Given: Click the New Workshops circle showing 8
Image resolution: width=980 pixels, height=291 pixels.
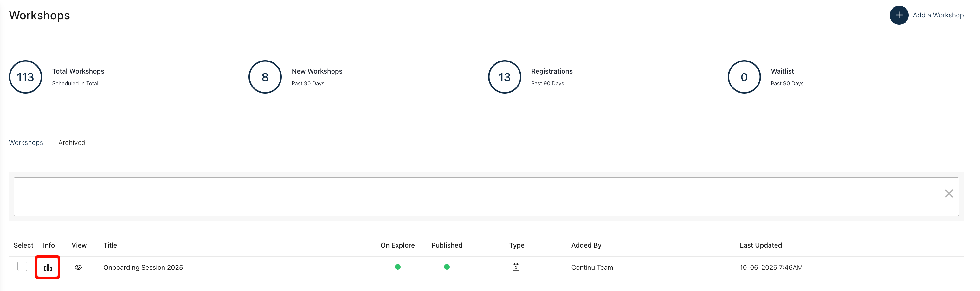Looking at the screenshot, I should tap(265, 77).
